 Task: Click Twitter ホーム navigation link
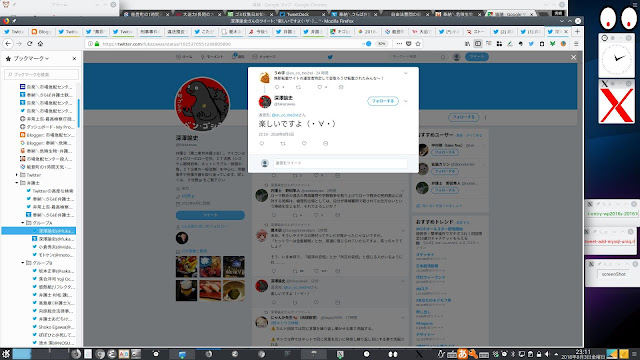pos(184,57)
